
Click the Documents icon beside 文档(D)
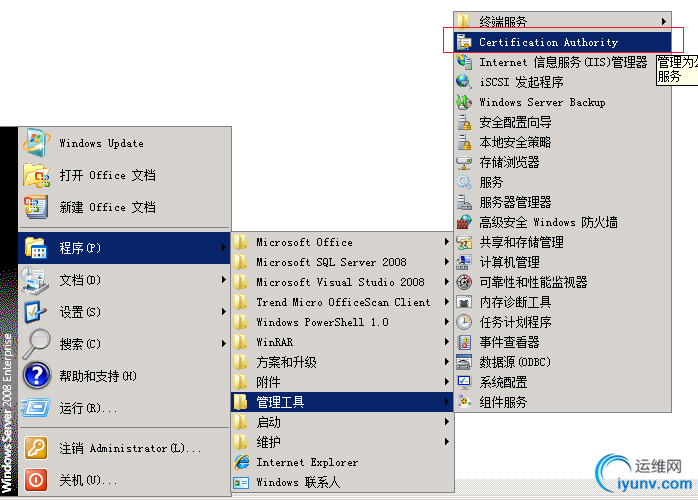pos(35,280)
